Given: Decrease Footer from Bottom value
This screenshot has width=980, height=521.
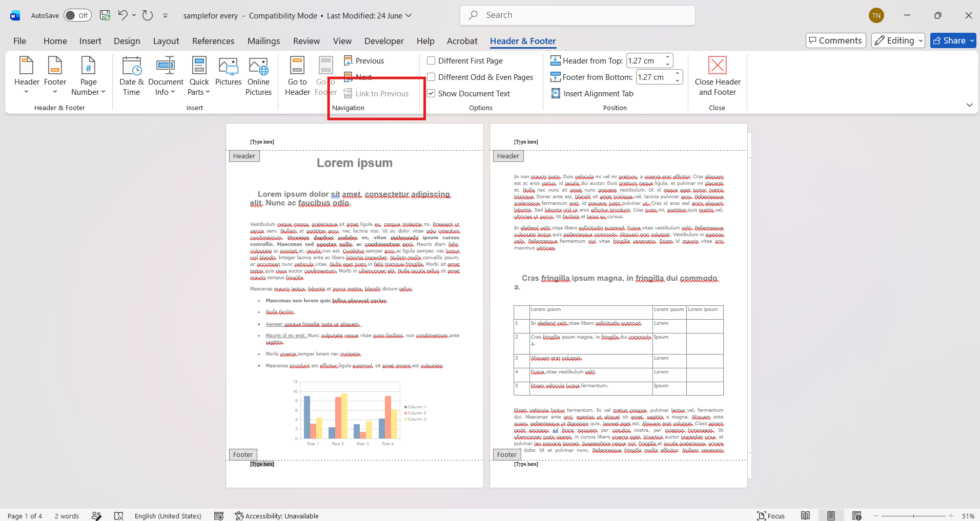Looking at the screenshot, I should [677, 80].
